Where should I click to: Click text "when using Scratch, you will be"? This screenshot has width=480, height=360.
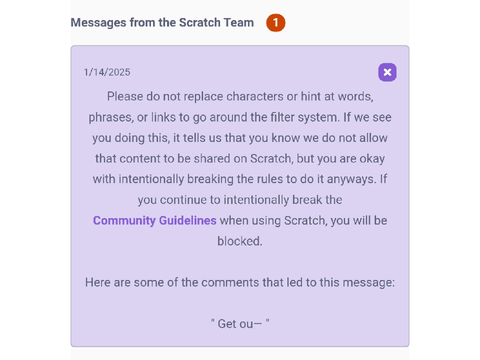point(304,220)
